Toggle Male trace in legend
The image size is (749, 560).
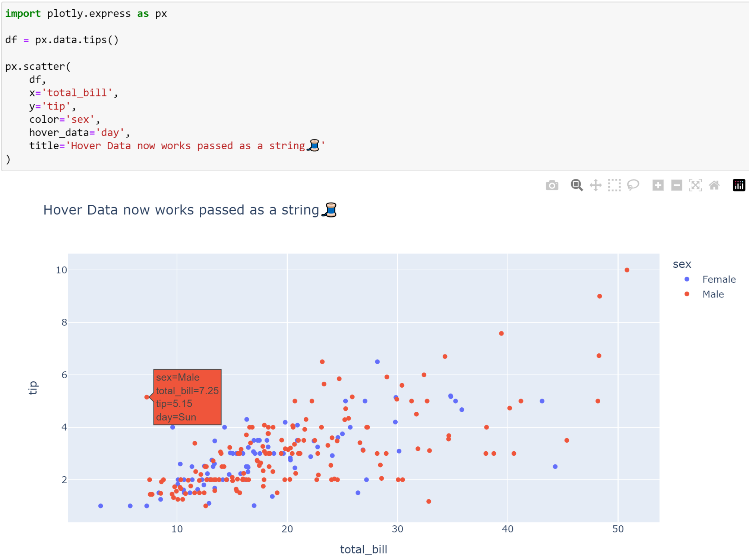[713, 294]
